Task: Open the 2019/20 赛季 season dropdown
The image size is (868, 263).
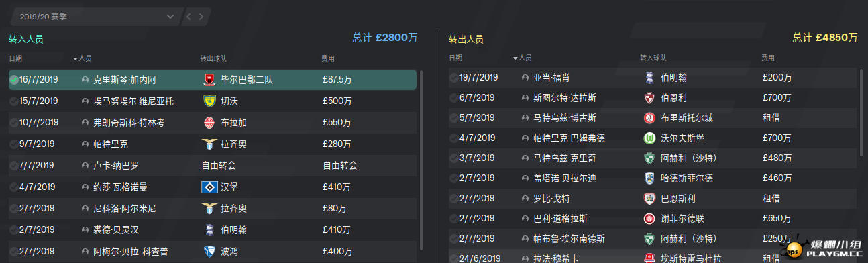Action: pos(95,16)
